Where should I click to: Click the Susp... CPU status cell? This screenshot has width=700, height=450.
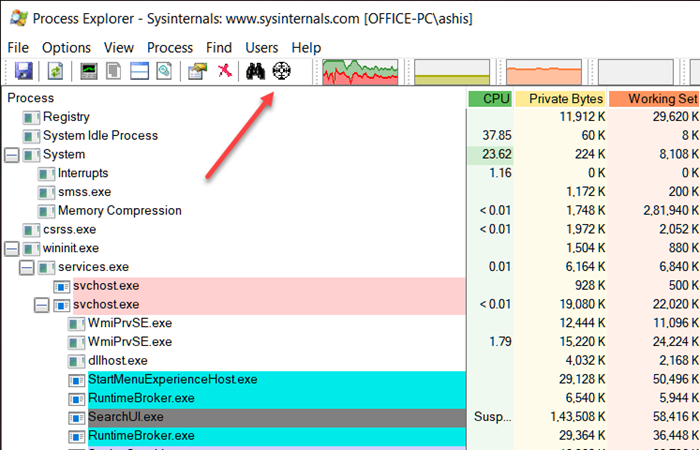click(x=493, y=417)
